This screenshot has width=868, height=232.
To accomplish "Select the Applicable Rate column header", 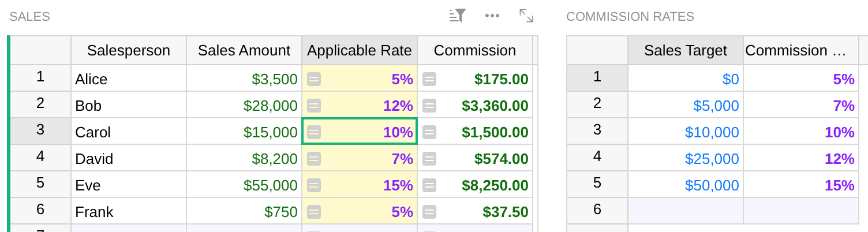I will [360, 50].
